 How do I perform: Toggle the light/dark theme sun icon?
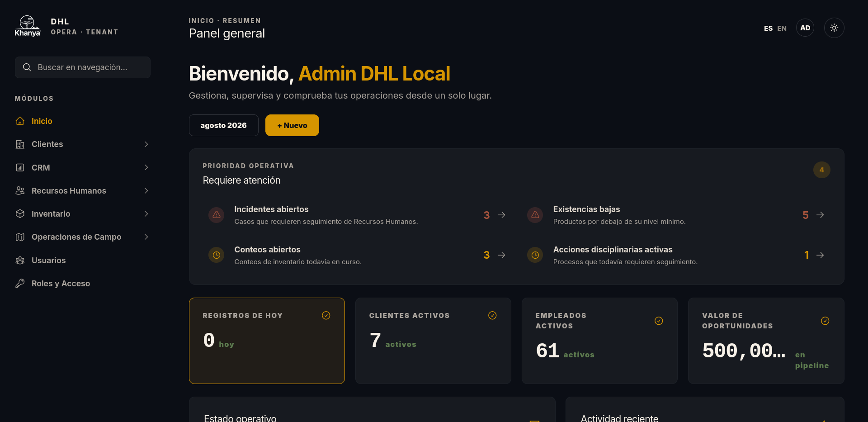point(834,28)
